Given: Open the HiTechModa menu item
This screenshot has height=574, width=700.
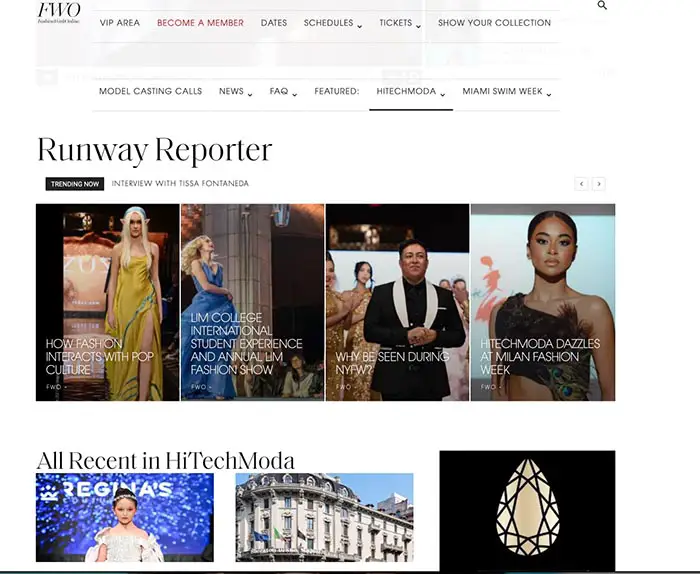Looking at the screenshot, I should [410, 92].
